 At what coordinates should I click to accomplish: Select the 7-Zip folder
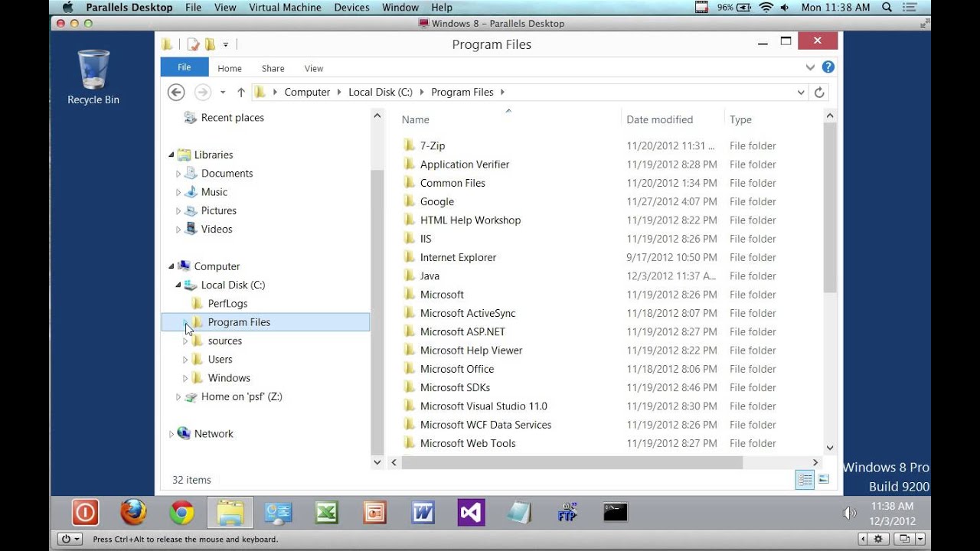coord(433,145)
